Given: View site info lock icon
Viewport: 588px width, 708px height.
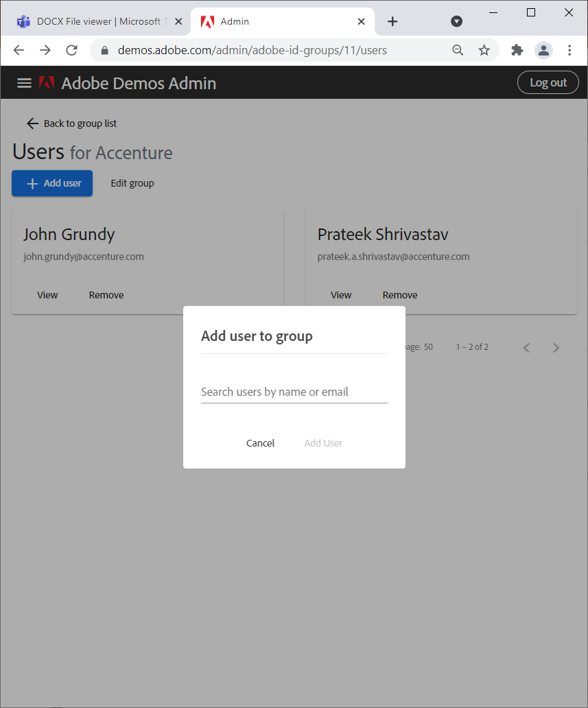Looking at the screenshot, I should 105,50.
